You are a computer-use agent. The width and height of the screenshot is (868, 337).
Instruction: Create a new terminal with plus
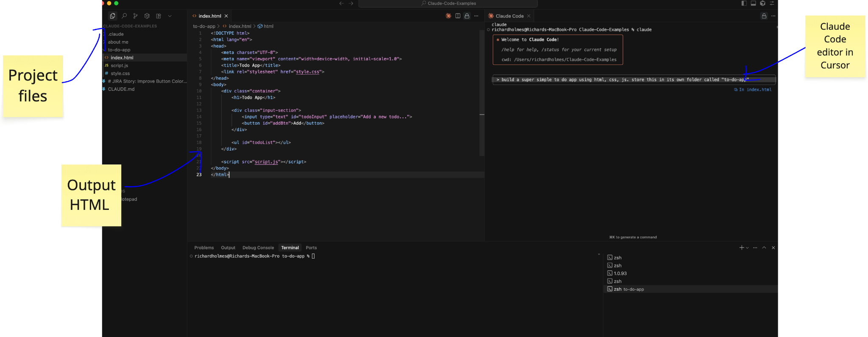(x=742, y=248)
